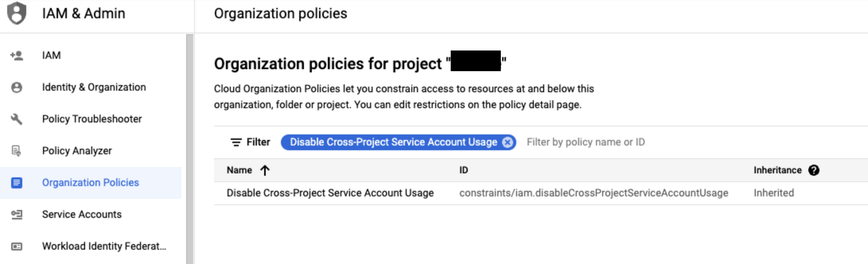Click the Identity & Organization person icon
This screenshot has width=868, height=264.
(x=17, y=87)
